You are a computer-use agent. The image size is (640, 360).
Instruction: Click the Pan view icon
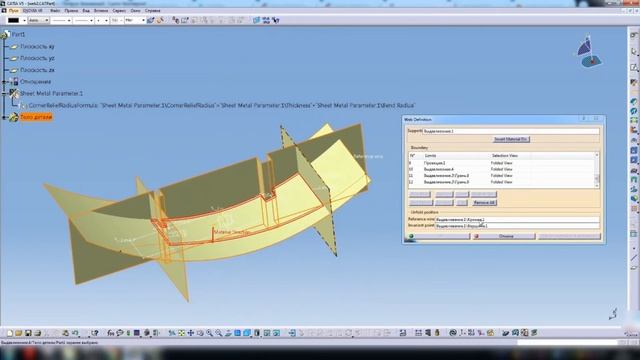[x=191, y=333]
